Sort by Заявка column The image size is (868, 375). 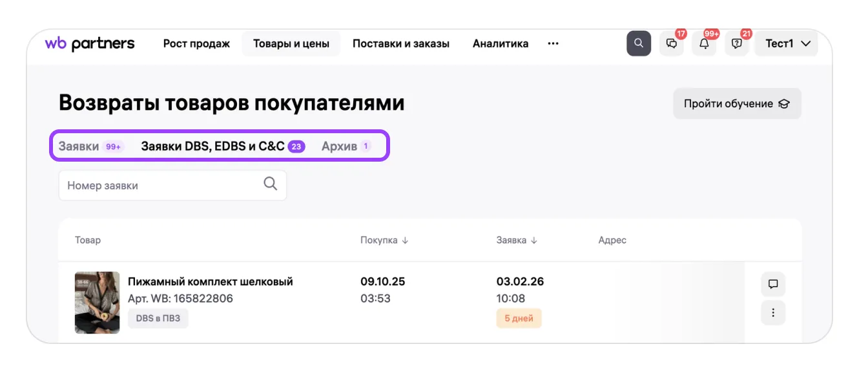point(517,240)
